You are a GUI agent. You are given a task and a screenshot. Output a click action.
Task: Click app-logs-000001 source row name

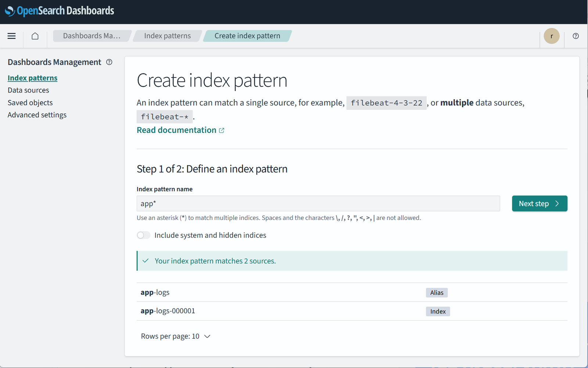pos(168,311)
